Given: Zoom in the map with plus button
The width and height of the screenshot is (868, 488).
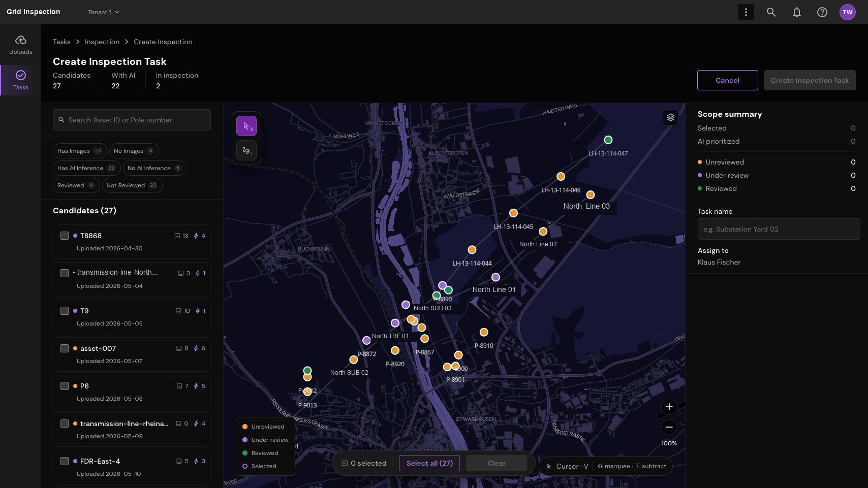Looking at the screenshot, I should (669, 407).
